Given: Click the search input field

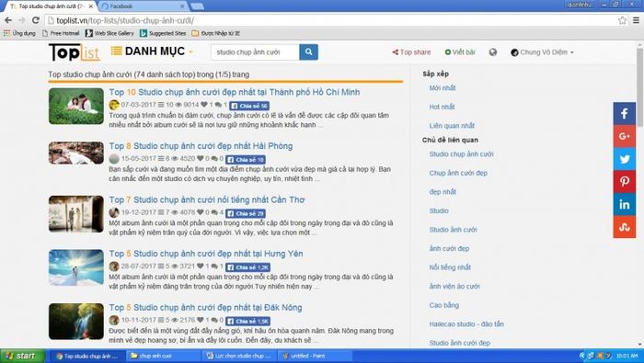Looking at the screenshot, I should coord(255,52).
